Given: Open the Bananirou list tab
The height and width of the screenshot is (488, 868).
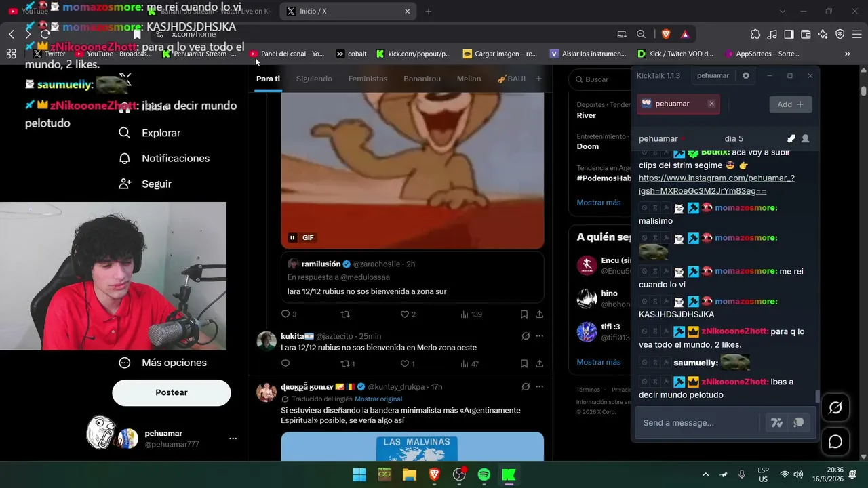Looking at the screenshot, I should point(422,79).
